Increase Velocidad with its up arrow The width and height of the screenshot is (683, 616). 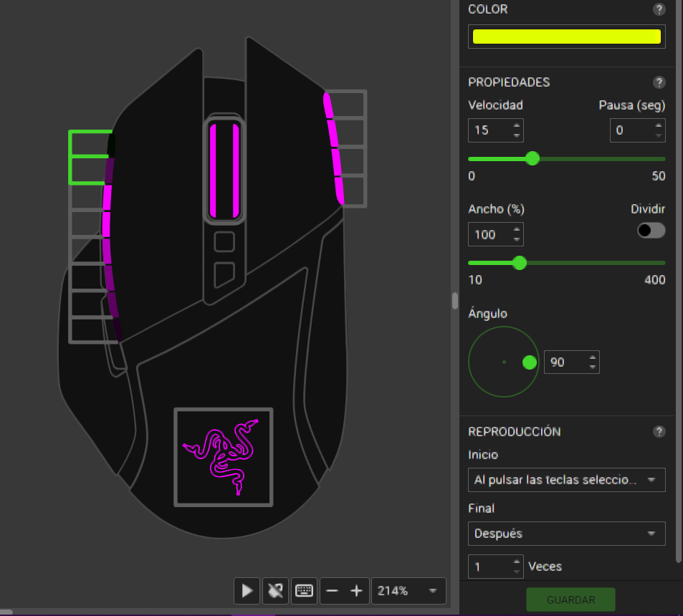517,126
